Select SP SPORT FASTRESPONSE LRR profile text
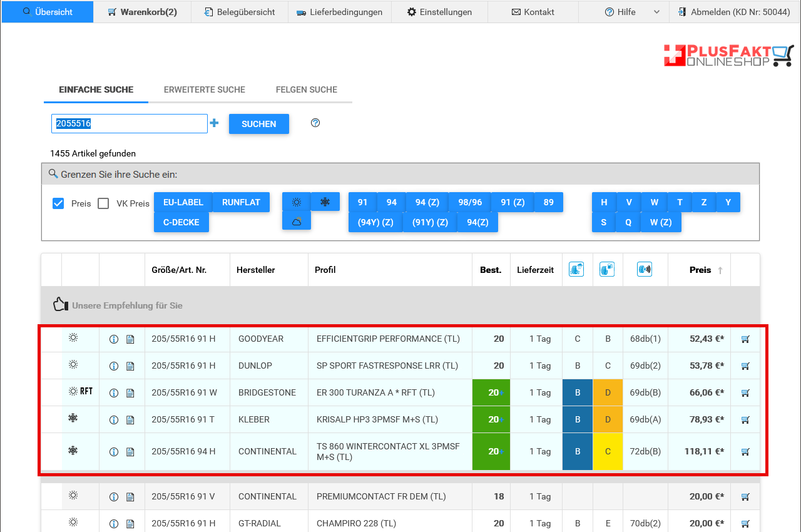 click(x=387, y=366)
